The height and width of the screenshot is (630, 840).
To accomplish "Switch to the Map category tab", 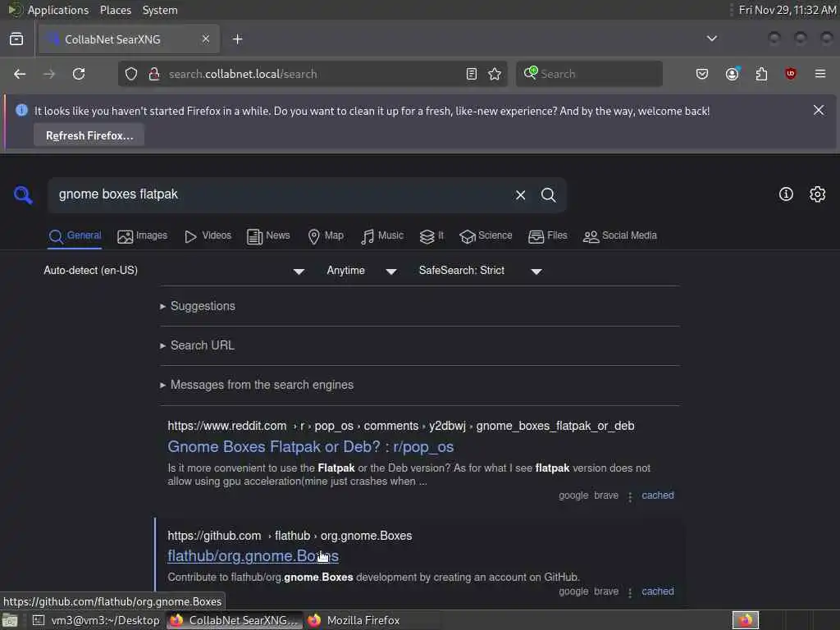I will (326, 235).
